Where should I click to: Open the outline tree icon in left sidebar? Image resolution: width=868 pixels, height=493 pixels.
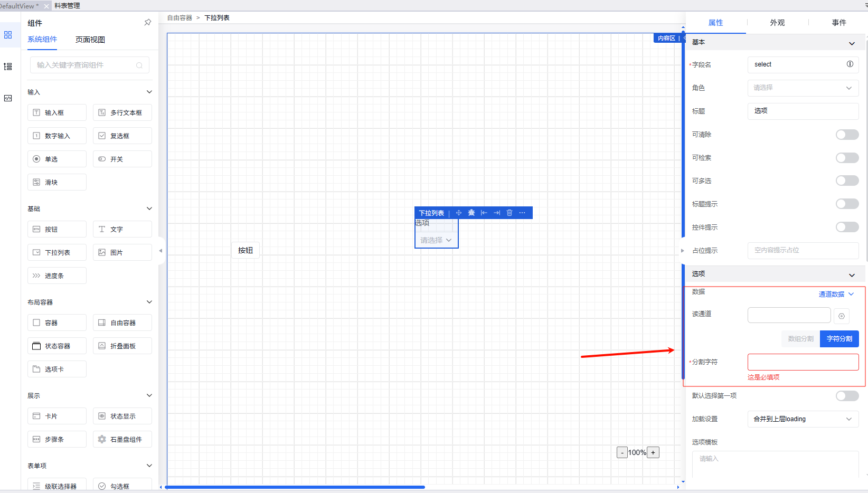8,67
